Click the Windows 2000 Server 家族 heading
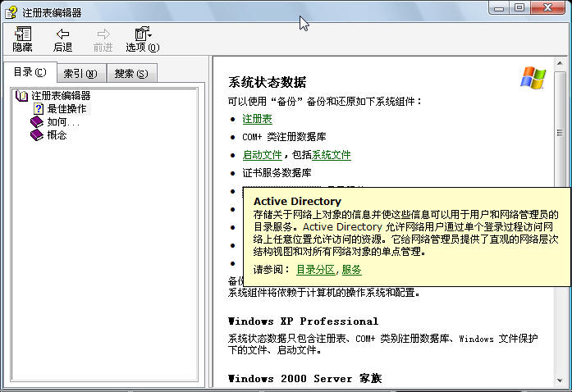The width and height of the screenshot is (572, 392). coord(305,379)
